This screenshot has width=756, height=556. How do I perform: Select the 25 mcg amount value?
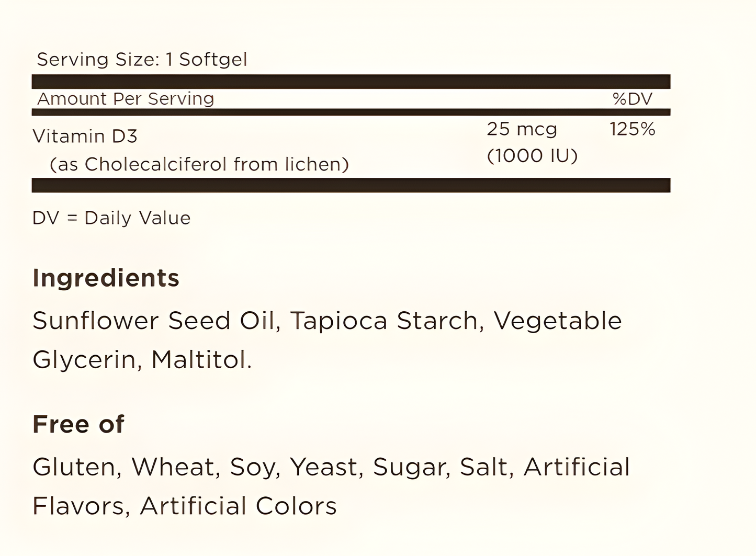point(522,129)
